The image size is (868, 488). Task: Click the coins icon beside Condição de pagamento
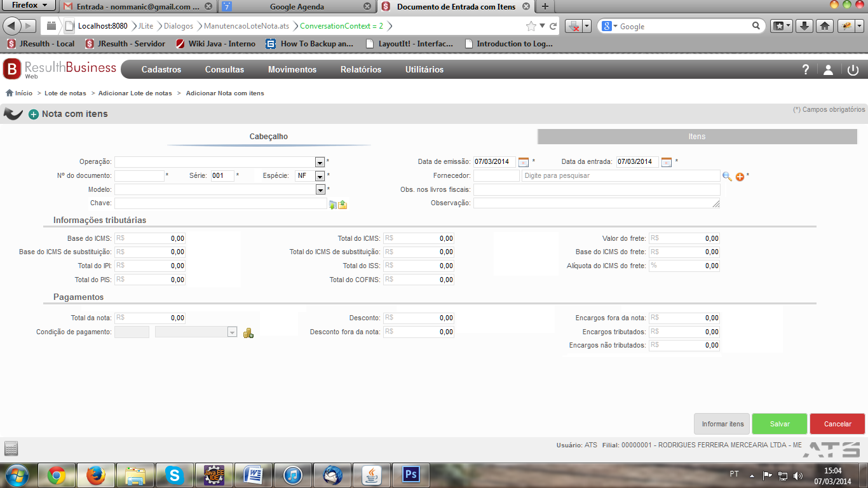(x=248, y=332)
